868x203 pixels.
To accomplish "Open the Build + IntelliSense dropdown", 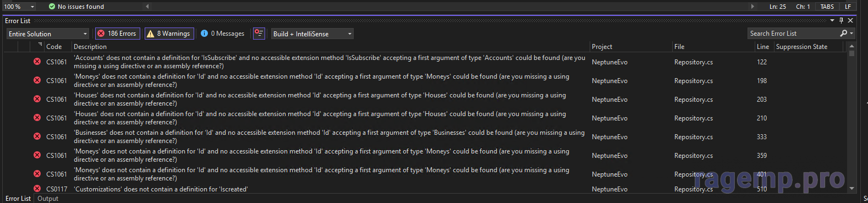I will [312, 34].
